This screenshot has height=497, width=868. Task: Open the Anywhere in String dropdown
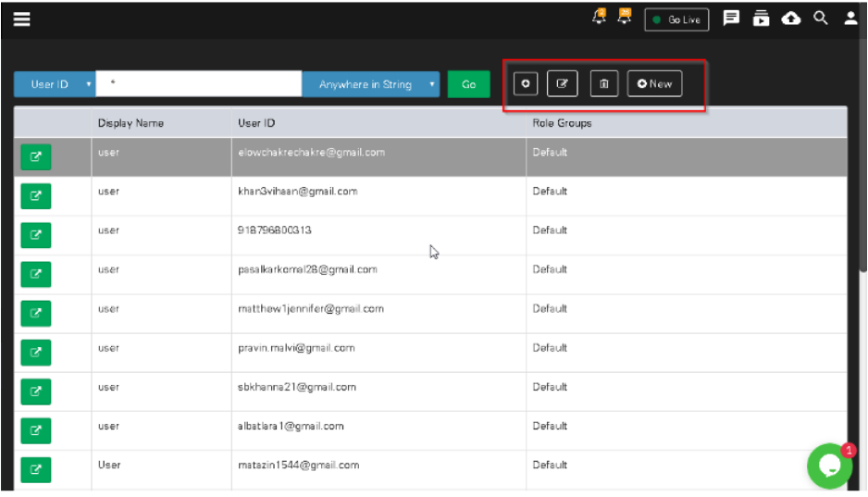[x=371, y=84]
